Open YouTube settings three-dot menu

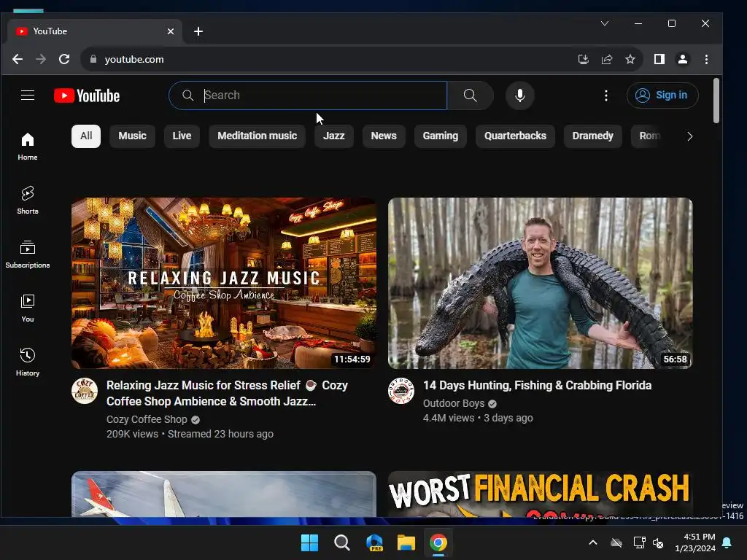pos(606,96)
